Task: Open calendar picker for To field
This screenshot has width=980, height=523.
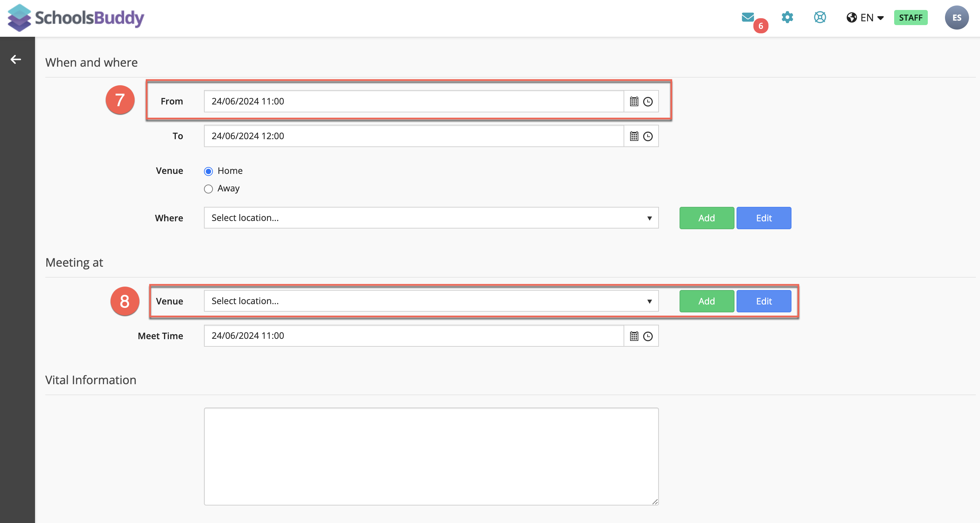Action: 634,136
